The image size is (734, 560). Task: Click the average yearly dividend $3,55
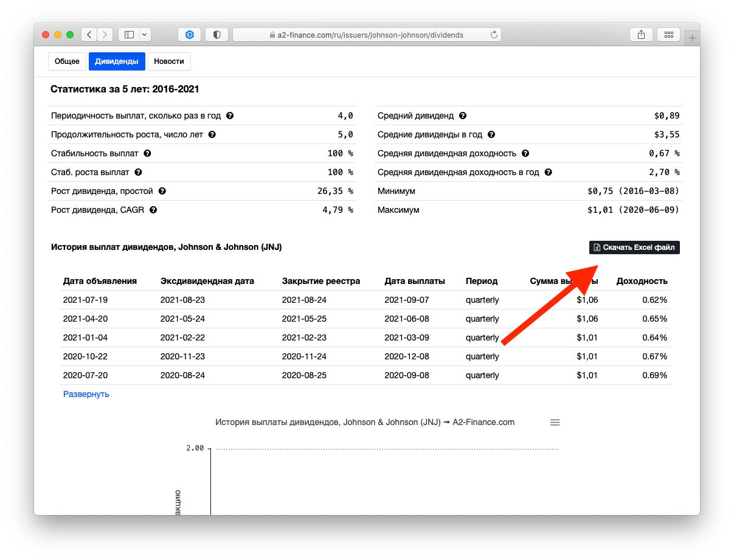[667, 134]
